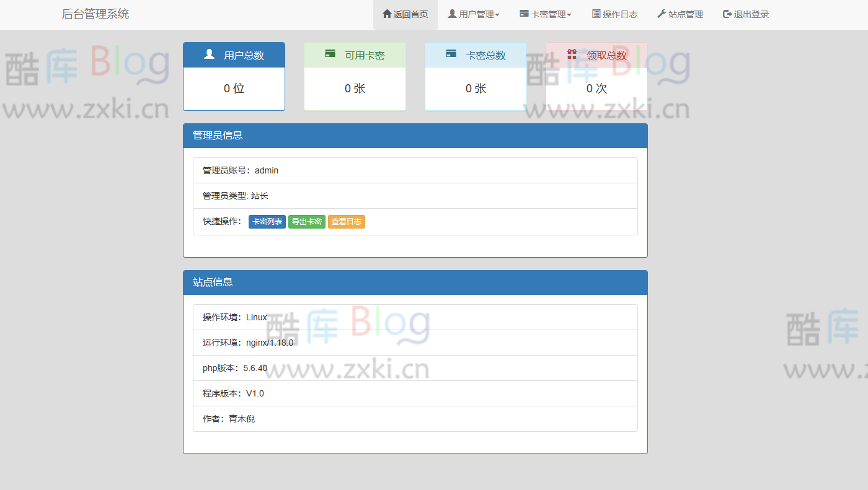Select the 返回首页 menu item

click(405, 14)
